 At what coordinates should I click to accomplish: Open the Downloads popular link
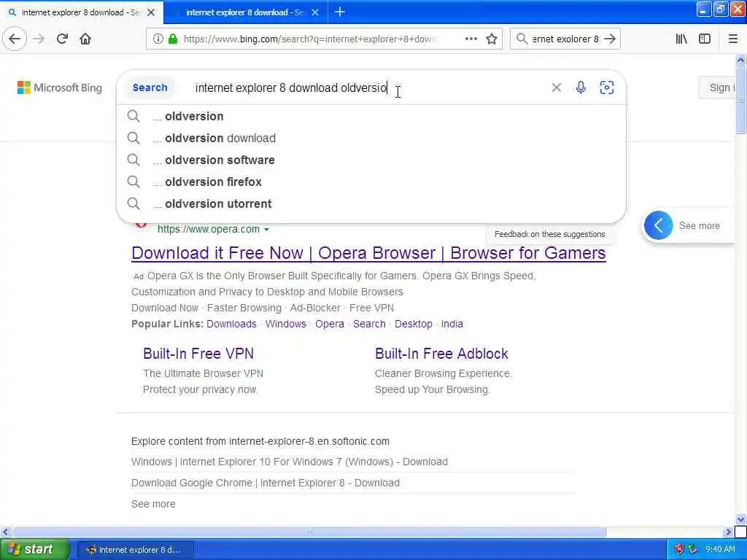231,324
